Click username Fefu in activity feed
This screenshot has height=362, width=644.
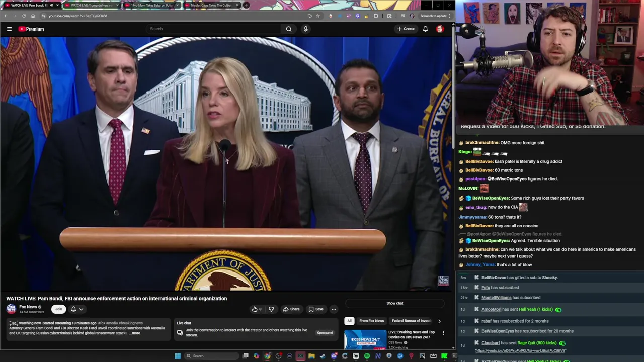click(x=486, y=288)
